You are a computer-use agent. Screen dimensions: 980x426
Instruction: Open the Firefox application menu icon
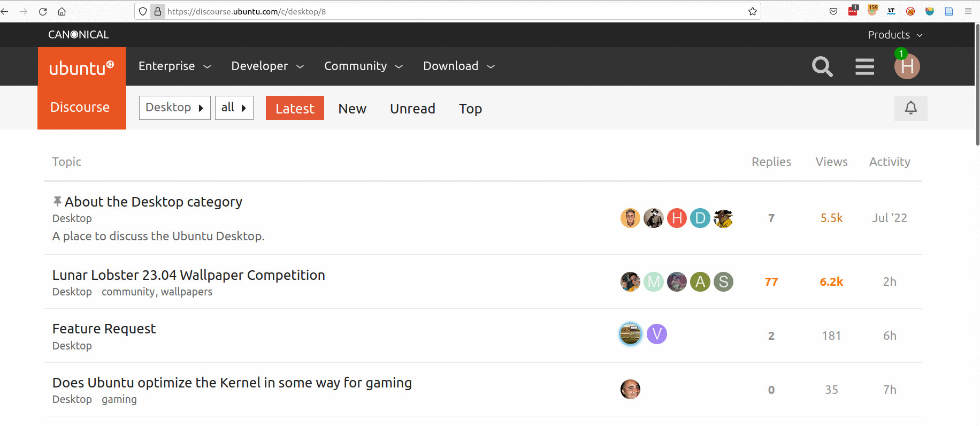[968, 11]
